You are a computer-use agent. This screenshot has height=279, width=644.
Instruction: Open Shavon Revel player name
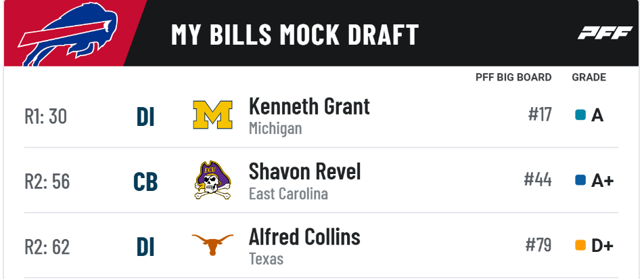(304, 171)
